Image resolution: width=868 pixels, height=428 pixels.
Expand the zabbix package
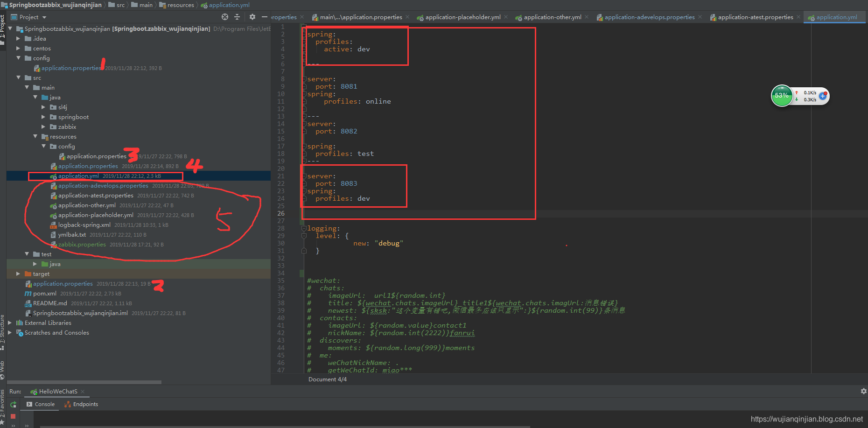point(43,127)
